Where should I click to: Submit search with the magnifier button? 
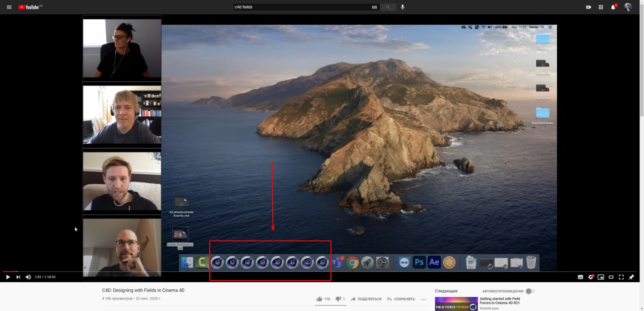pyautogui.click(x=388, y=7)
